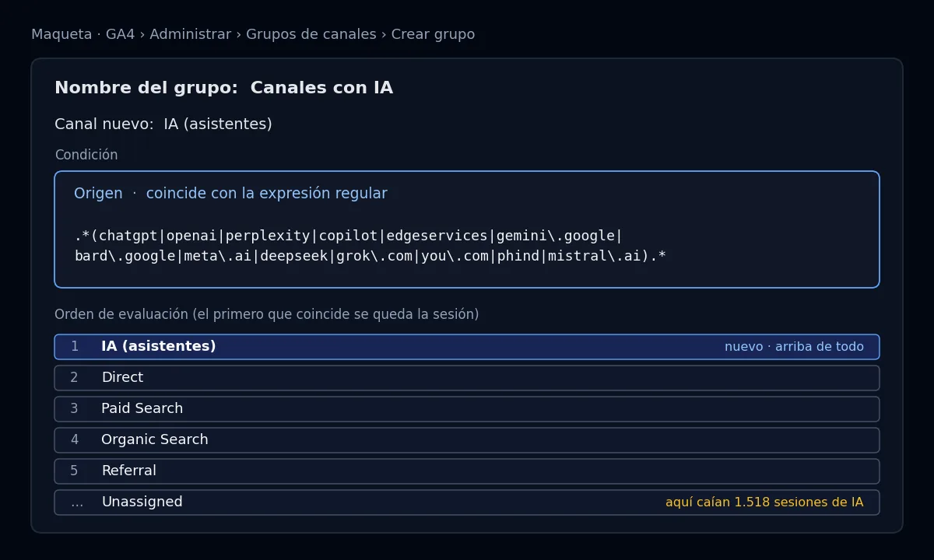Select the Unassigned channel row
This screenshot has width=934, height=560.
click(x=467, y=502)
